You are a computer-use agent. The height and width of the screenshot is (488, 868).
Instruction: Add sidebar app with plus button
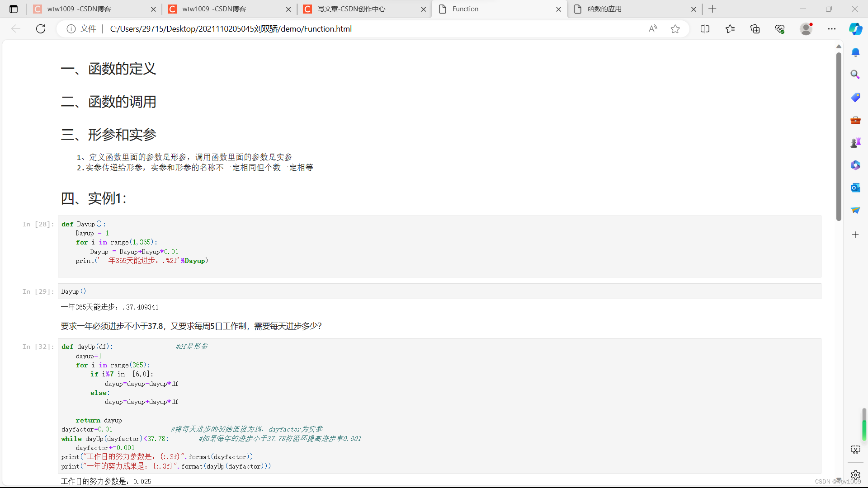pyautogui.click(x=855, y=235)
